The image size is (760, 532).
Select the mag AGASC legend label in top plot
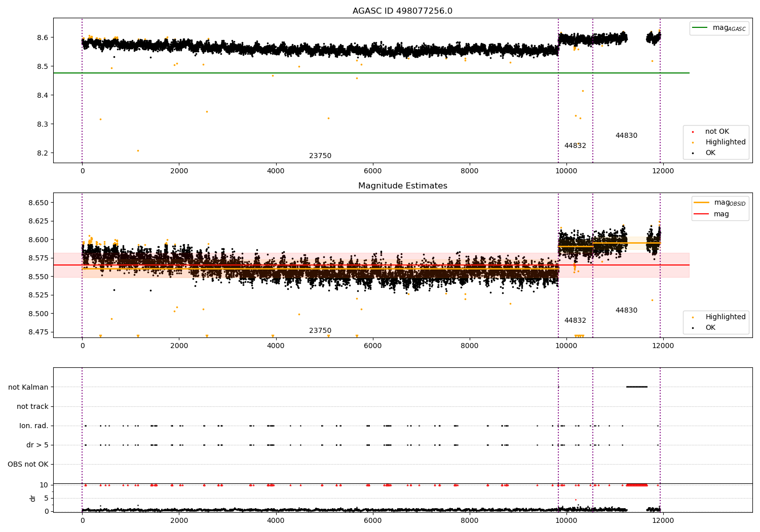tap(729, 28)
